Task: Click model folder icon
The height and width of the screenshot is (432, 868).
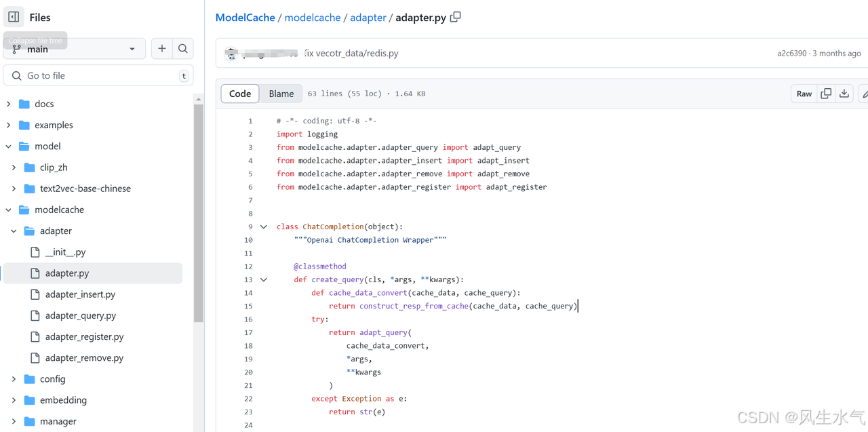Action: (24, 146)
